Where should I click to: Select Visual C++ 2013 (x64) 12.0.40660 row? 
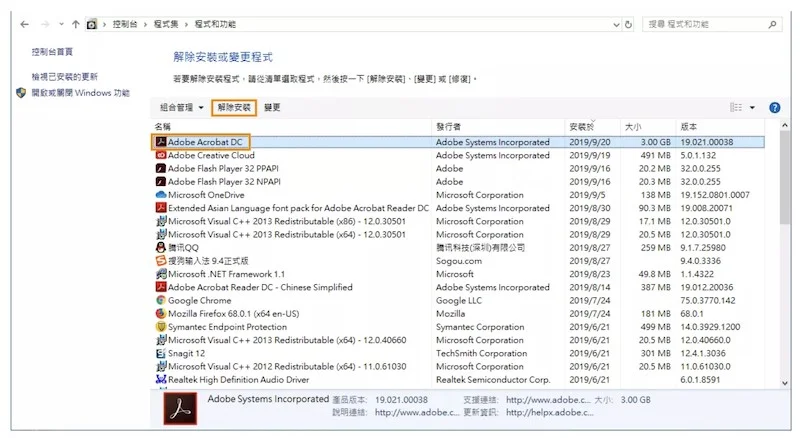(458, 340)
